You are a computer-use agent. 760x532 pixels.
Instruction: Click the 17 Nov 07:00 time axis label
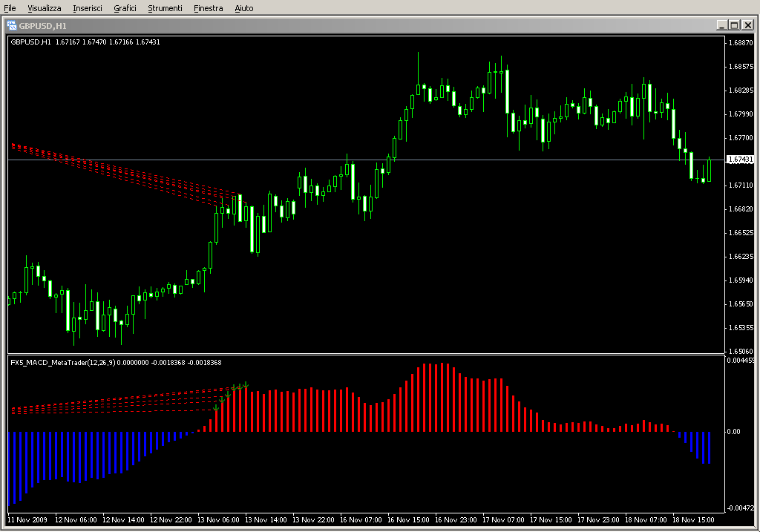tap(503, 520)
